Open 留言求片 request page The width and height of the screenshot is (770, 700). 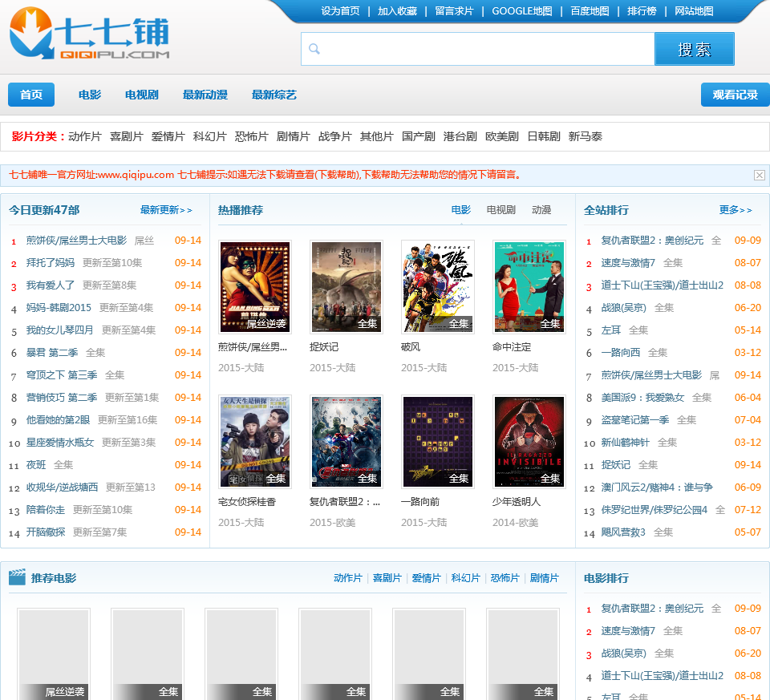coord(454,11)
